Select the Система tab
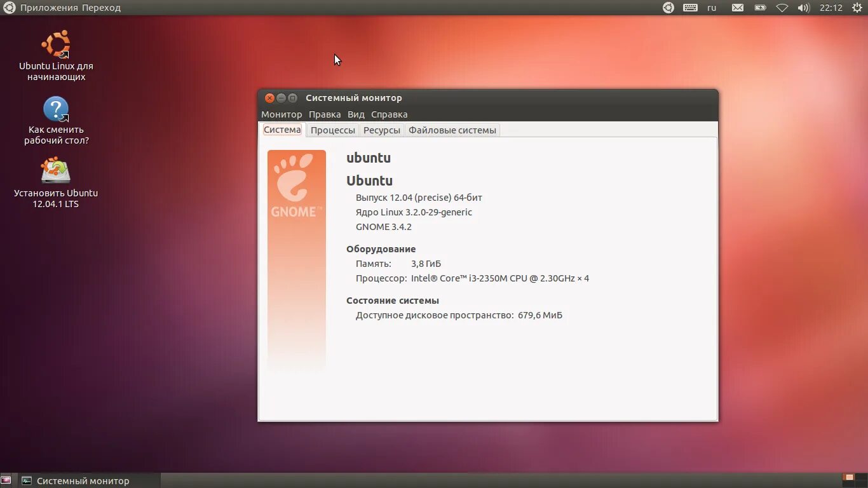Viewport: 868px width, 488px height. click(x=282, y=130)
